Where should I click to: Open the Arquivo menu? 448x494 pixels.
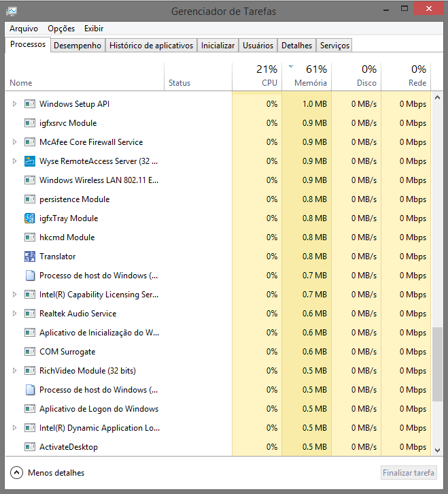point(24,29)
